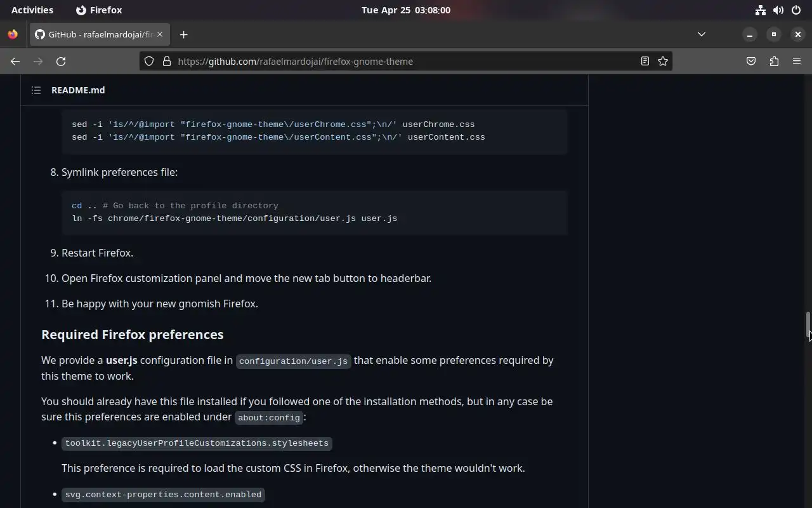Click the configuration/user.js inline code
Image resolution: width=812 pixels, height=508 pixels.
point(293,361)
